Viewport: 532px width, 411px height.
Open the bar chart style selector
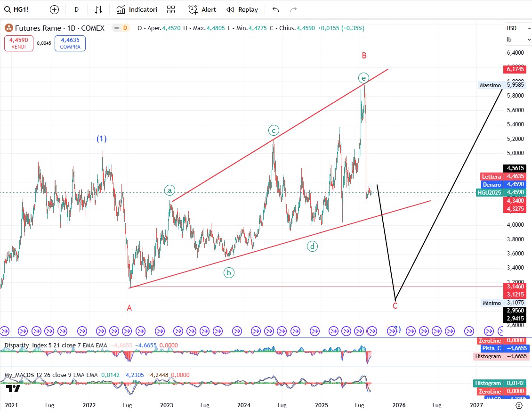[98, 9]
